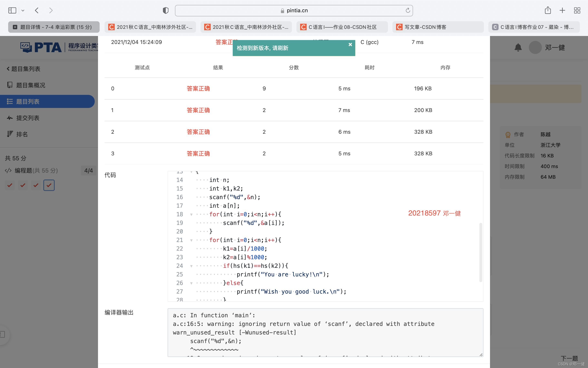The image size is (588, 368).
Task: Open the sidebar options dropdown arrow
Action: pos(23,10)
